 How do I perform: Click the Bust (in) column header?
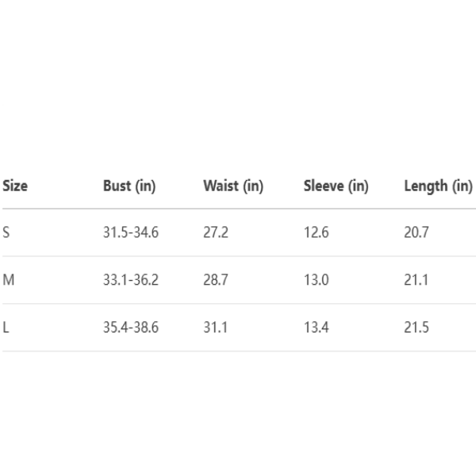click(129, 186)
